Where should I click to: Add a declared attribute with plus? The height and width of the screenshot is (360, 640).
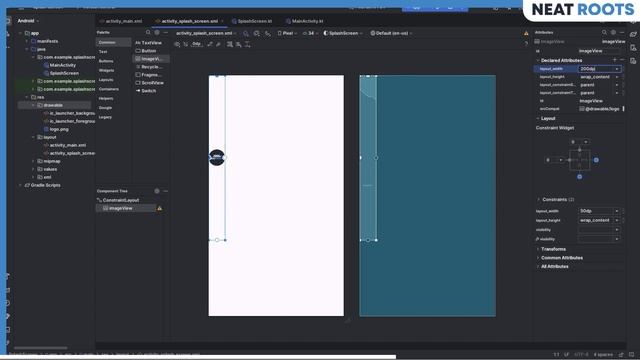click(615, 60)
